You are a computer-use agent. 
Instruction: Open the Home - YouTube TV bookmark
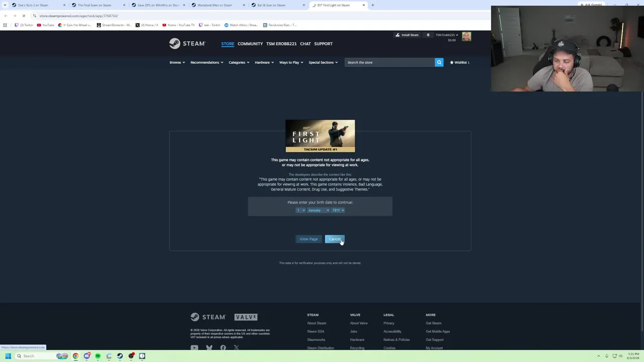pyautogui.click(x=178, y=25)
